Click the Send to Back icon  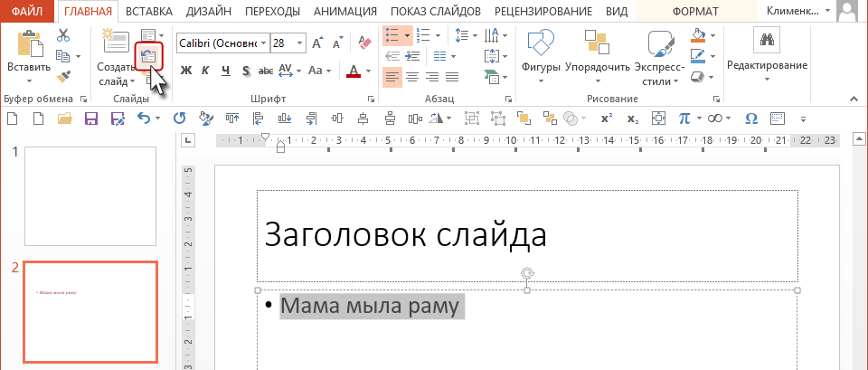549,119
